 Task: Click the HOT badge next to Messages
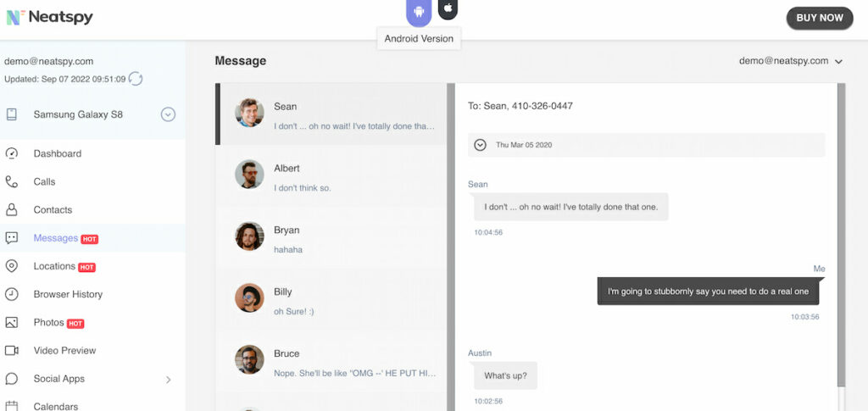pos(90,240)
